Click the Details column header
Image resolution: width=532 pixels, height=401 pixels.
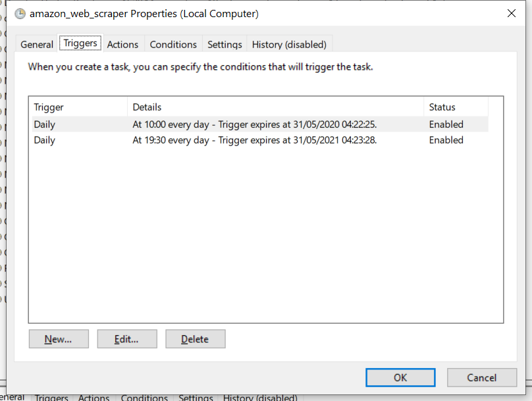point(275,107)
